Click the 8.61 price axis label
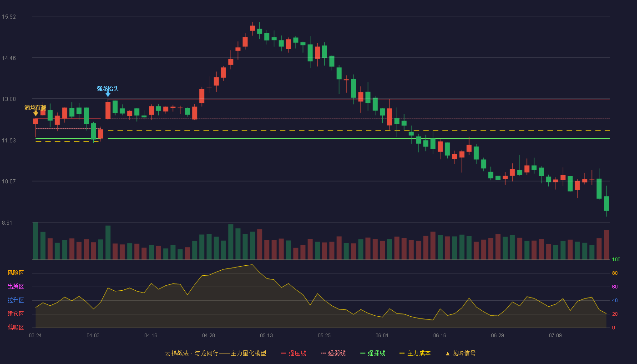Screen dimensions: 637x364 pyautogui.click(x=7, y=223)
